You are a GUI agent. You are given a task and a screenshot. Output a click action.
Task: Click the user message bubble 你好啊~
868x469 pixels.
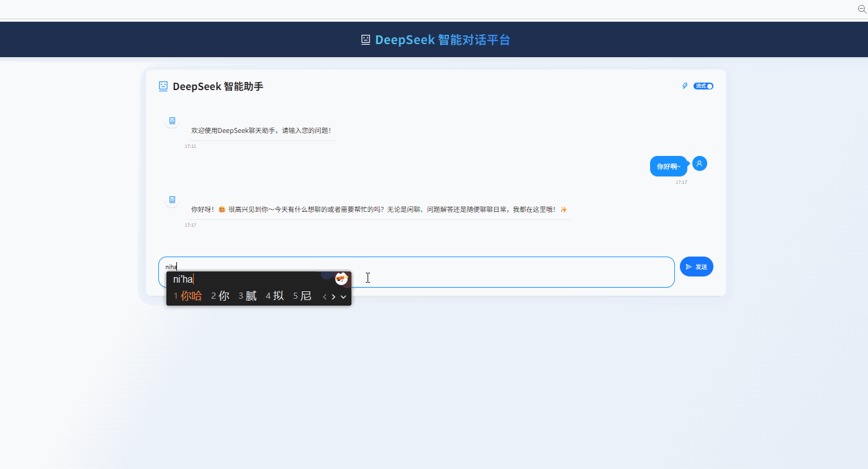[669, 166]
